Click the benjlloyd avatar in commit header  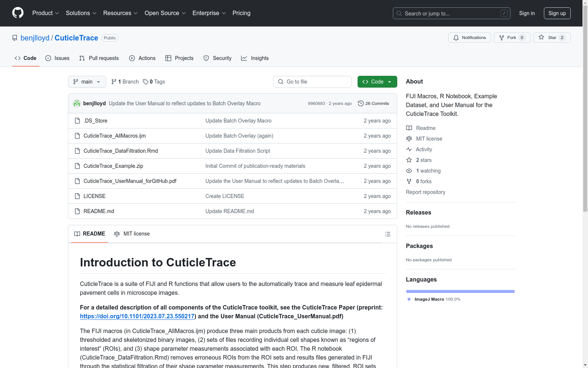click(x=77, y=103)
